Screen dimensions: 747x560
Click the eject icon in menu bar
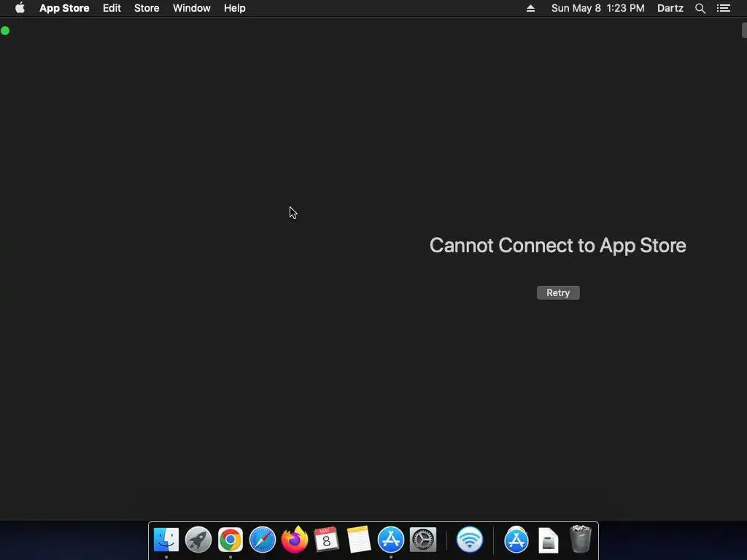click(x=530, y=8)
